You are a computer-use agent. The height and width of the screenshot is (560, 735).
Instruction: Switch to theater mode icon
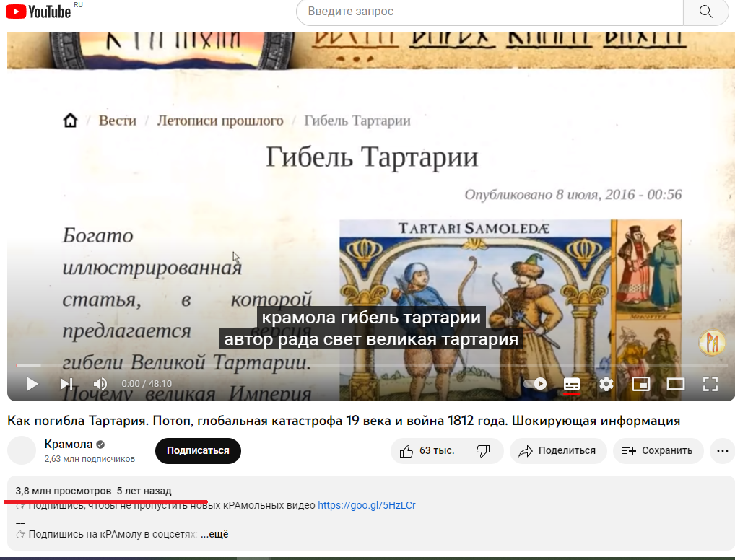point(676,385)
